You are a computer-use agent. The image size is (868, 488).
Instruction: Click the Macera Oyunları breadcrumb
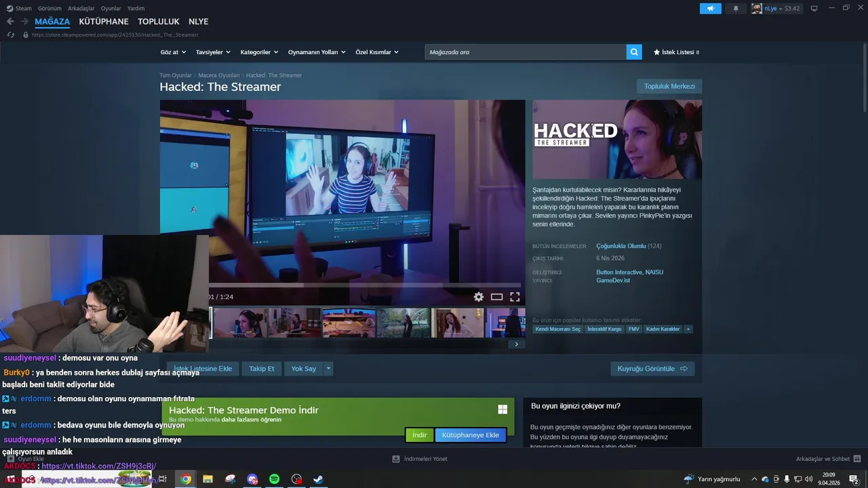(219, 75)
